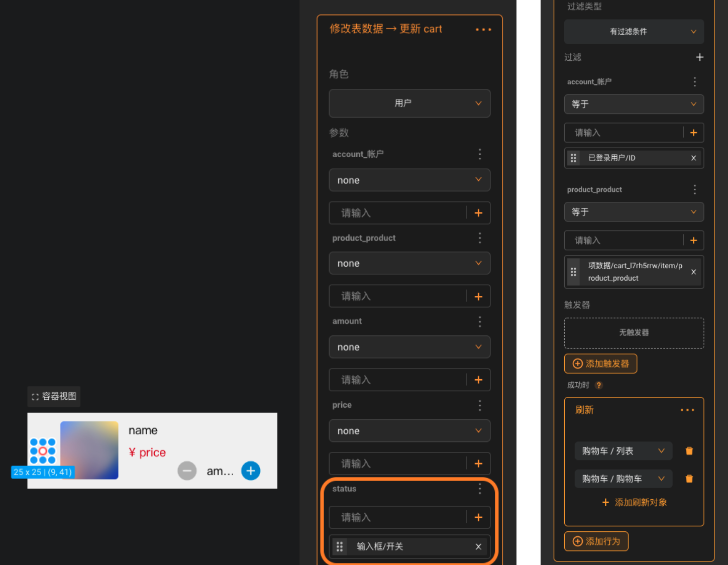Grab the drag handle of 已登录用户/ID tag
Viewport: 728px width, 565px height.
pyautogui.click(x=573, y=158)
